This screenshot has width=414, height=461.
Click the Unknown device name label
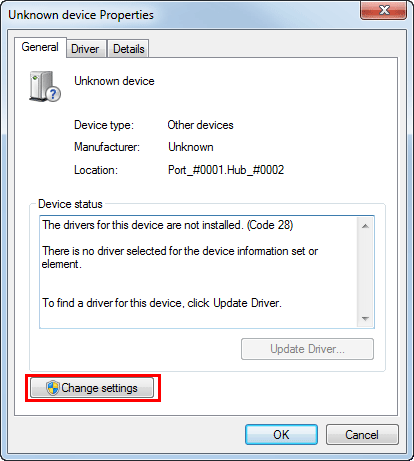coord(114,81)
